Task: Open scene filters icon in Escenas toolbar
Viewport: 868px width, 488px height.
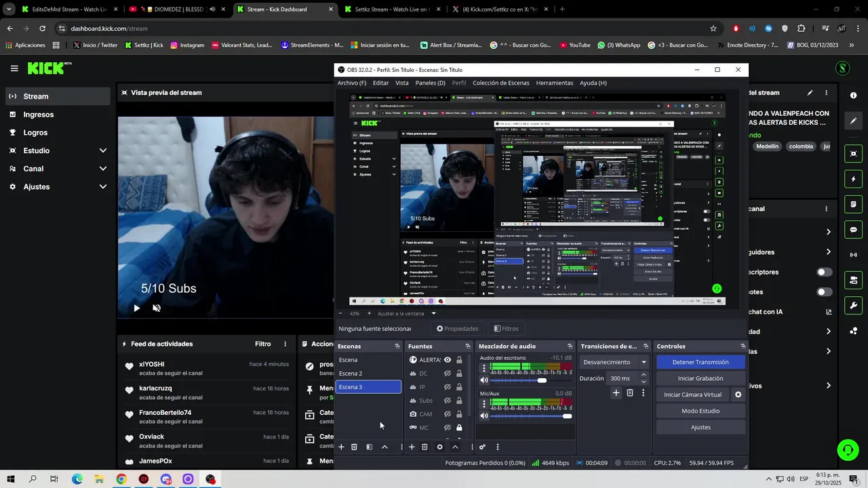Action: coord(369,447)
